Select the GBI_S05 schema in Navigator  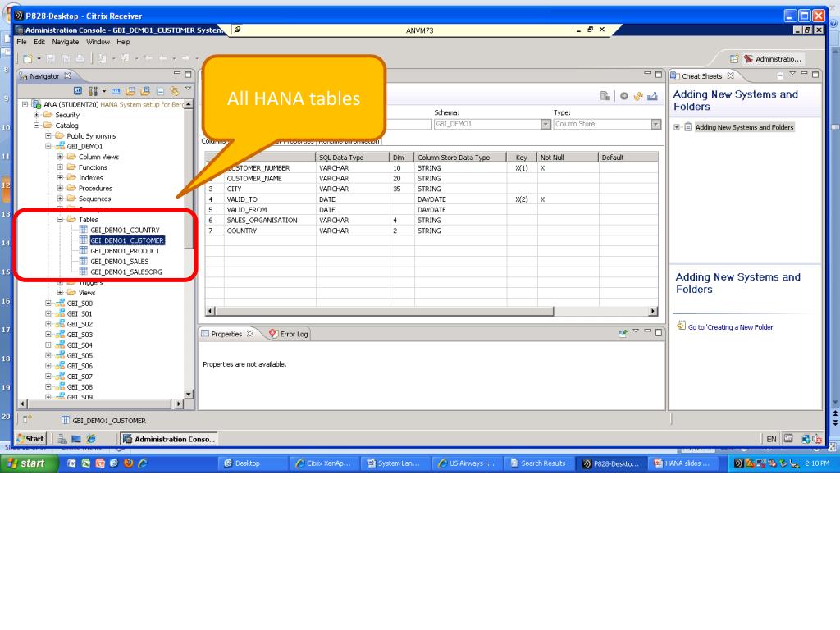80,355
